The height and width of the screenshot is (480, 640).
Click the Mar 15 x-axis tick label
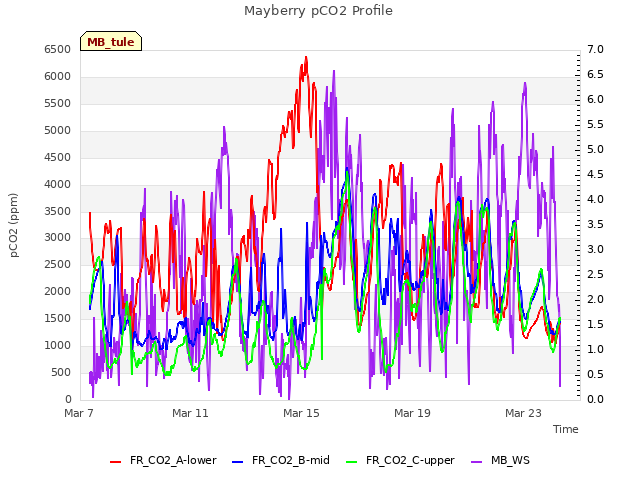301,413
